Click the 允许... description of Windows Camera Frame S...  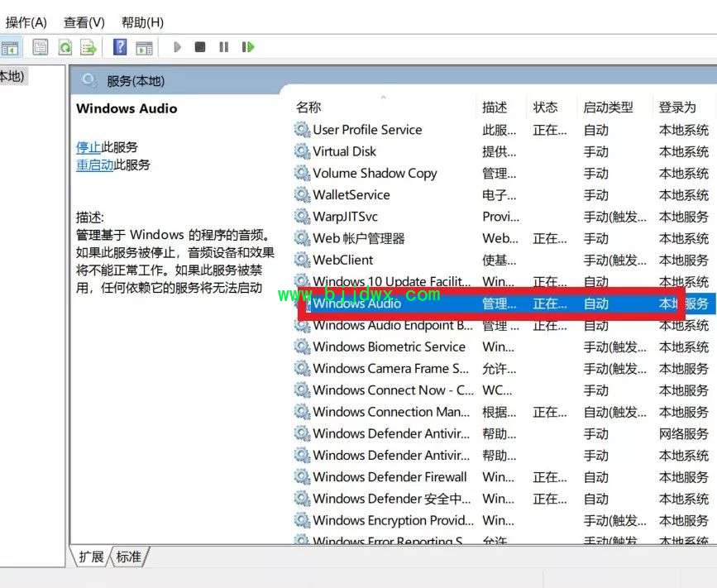pyautogui.click(x=499, y=369)
